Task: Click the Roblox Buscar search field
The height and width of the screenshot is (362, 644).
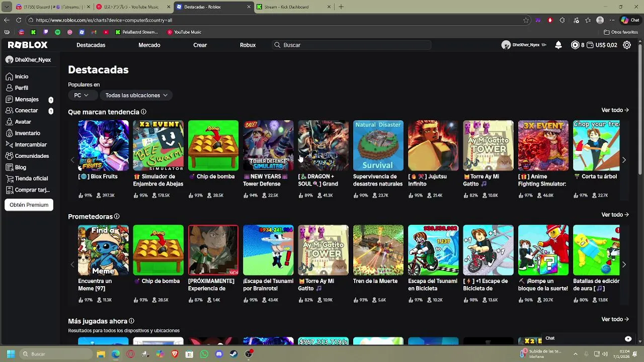Action: [351, 45]
